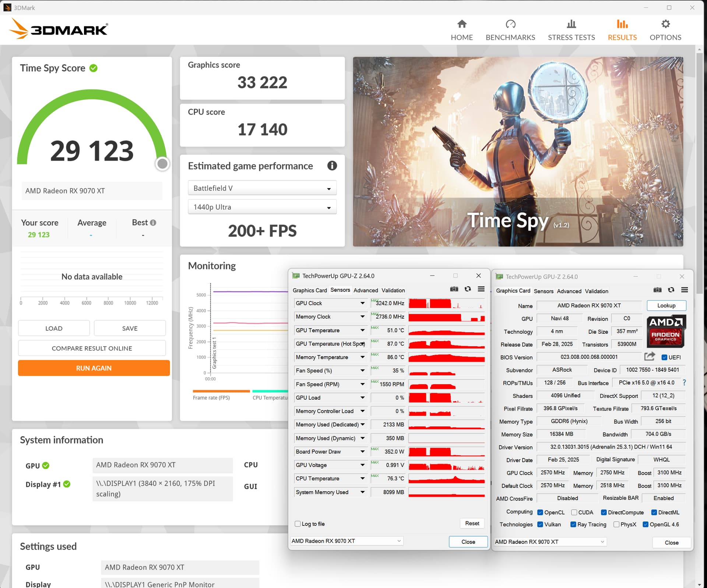Click the score gauge handle knob
Screen dimensions: 707x588
pyautogui.click(x=162, y=164)
